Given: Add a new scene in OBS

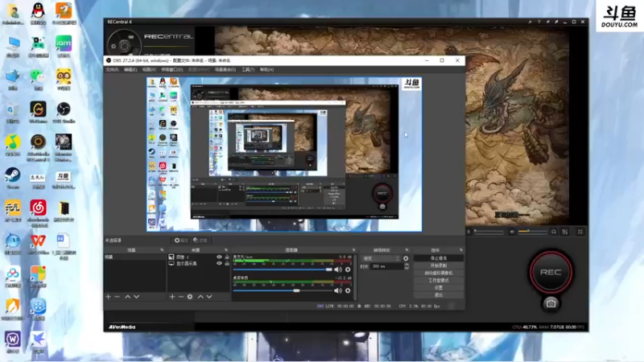Looking at the screenshot, I should point(109,296).
